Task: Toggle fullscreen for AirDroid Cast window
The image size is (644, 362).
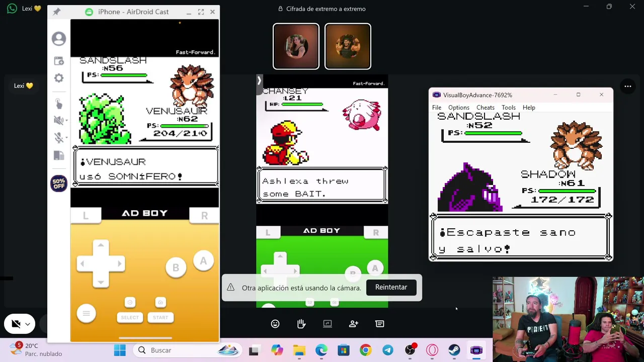Action: tap(201, 12)
